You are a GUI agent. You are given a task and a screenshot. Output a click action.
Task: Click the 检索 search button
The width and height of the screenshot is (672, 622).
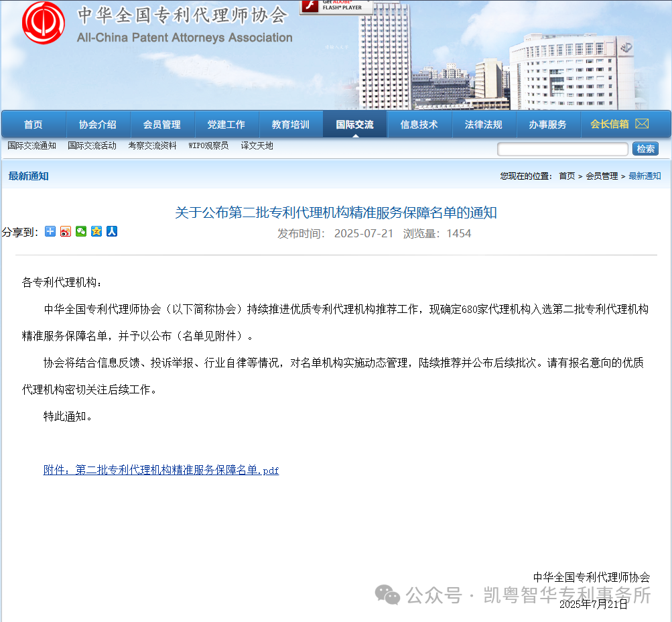(645, 148)
